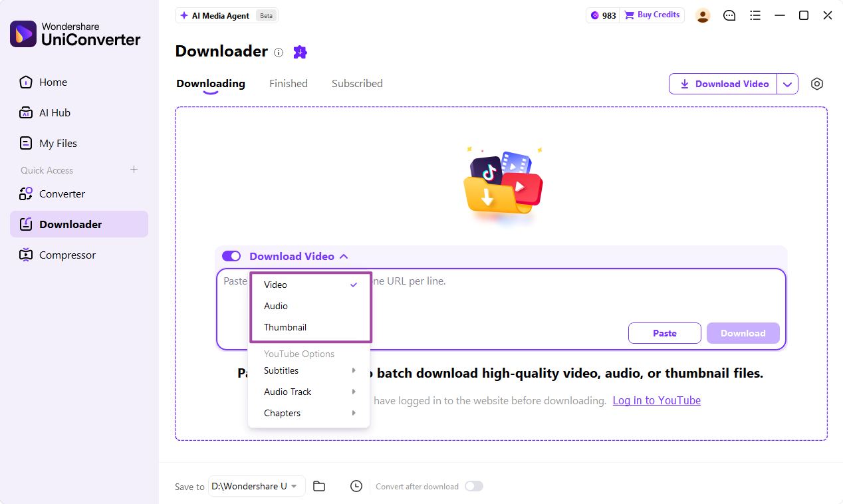Open the Log in to YouTube link
This screenshot has width=843, height=504.
[657, 400]
